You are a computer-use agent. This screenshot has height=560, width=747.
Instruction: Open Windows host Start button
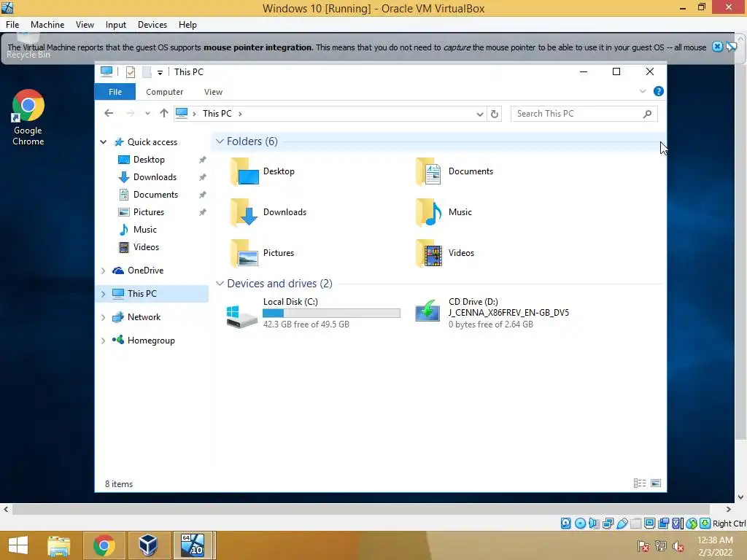(18, 545)
